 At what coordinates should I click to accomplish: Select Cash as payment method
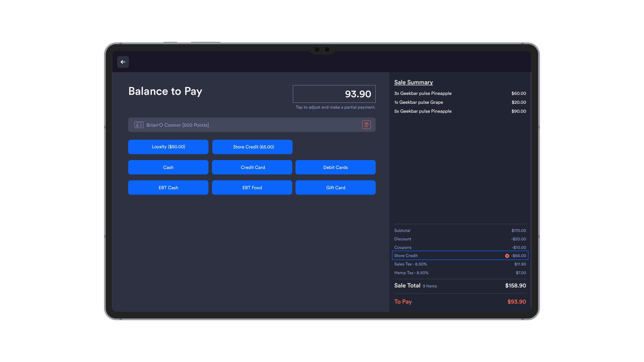click(168, 167)
